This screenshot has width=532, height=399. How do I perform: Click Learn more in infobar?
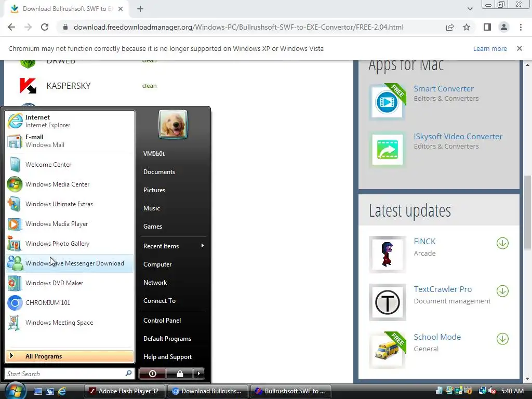[x=490, y=48]
